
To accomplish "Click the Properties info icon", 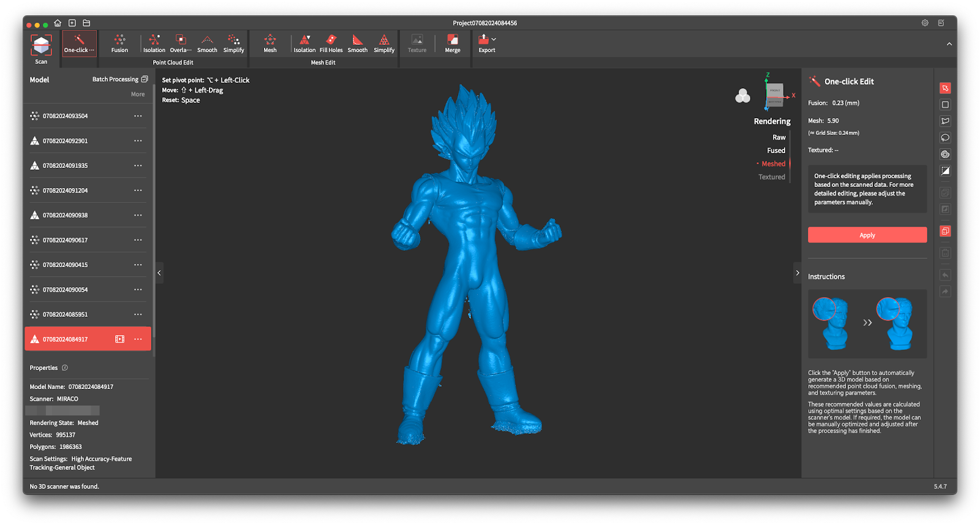I will tap(65, 368).
